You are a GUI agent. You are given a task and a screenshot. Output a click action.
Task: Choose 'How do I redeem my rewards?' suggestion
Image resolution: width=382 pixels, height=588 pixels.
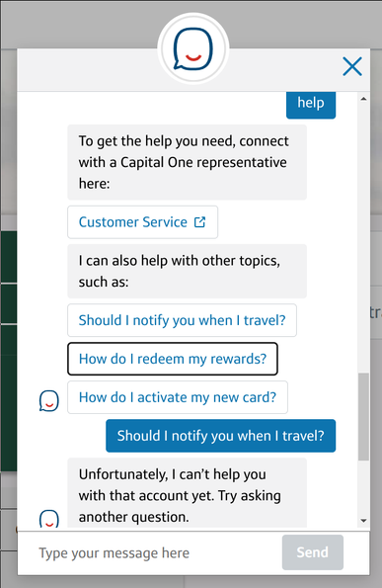173,359
